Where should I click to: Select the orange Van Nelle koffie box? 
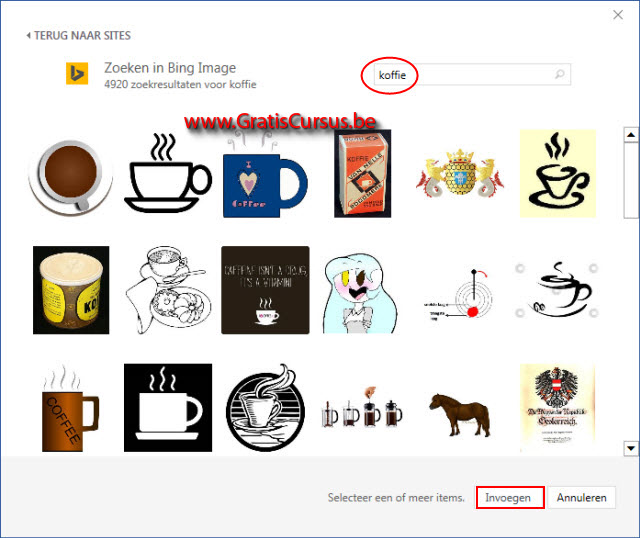pos(362,173)
